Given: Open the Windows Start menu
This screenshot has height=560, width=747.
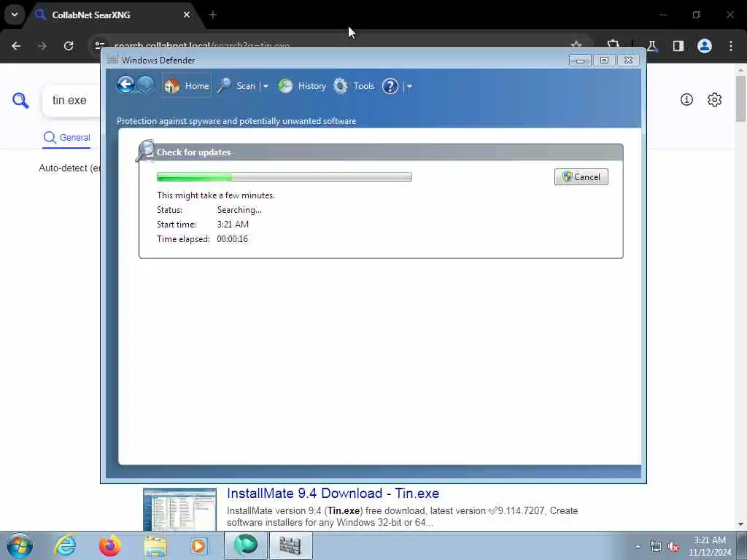Looking at the screenshot, I should (x=20, y=545).
